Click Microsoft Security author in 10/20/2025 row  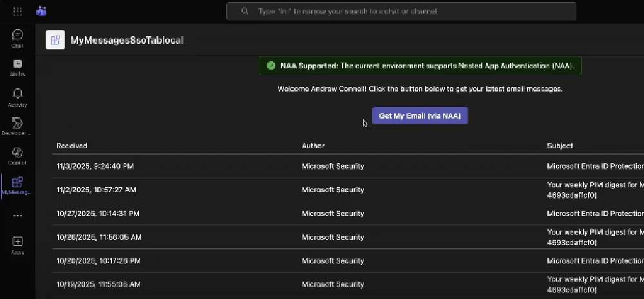(x=333, y=261)
